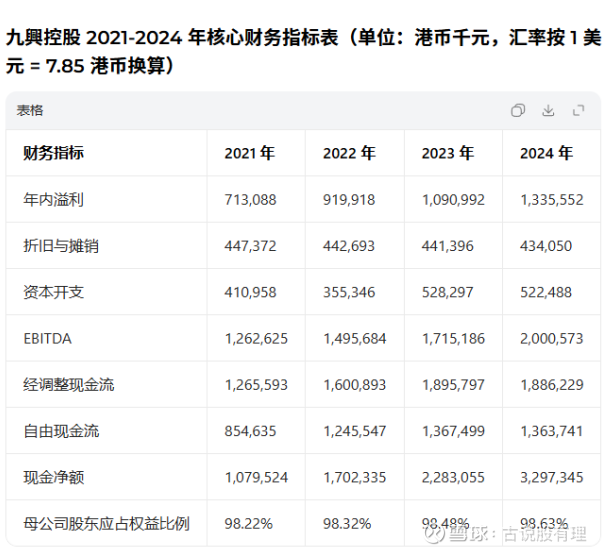
Task: Click the percentage 98.22%
Action: point(248,523)
